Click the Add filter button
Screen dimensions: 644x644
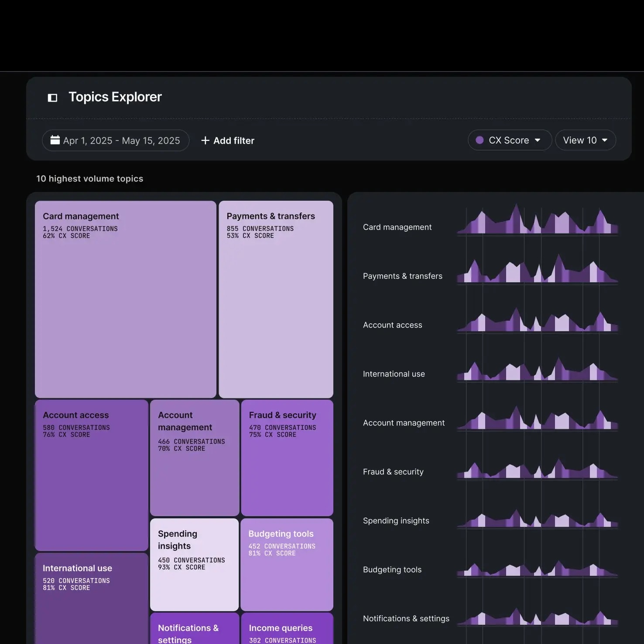click(227, 140)
